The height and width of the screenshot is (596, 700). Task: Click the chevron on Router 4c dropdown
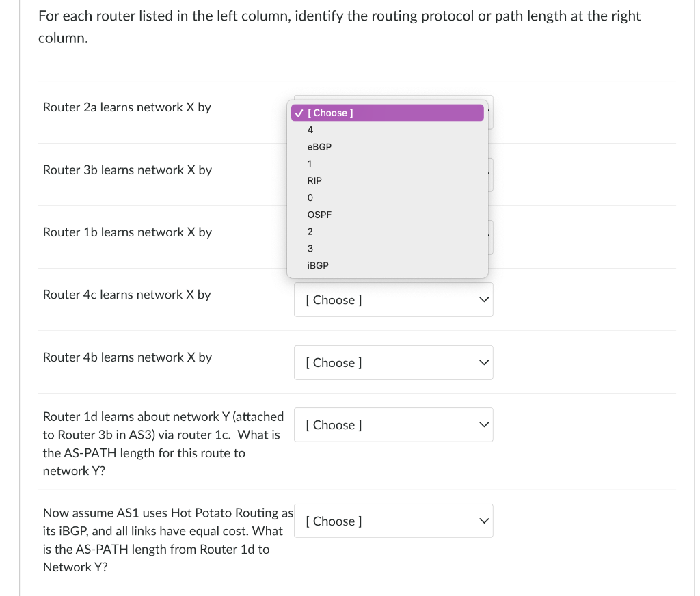click(x=484, y=300)
